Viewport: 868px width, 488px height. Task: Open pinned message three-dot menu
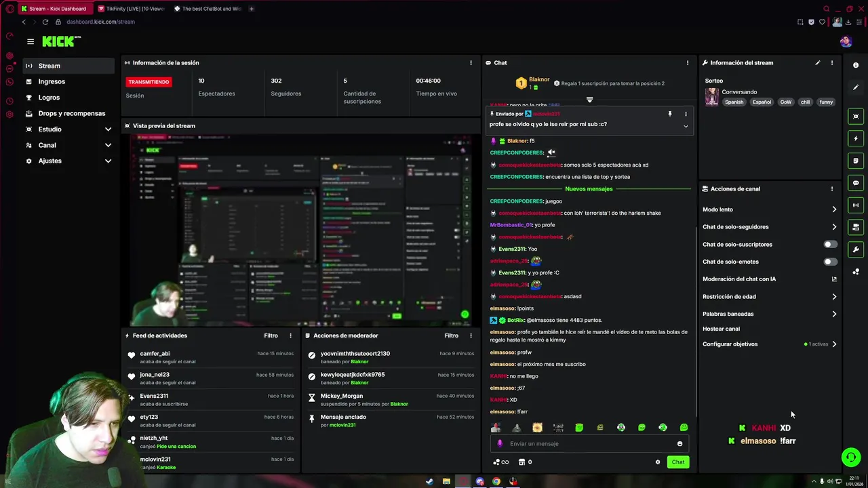(x=686, y=114)
